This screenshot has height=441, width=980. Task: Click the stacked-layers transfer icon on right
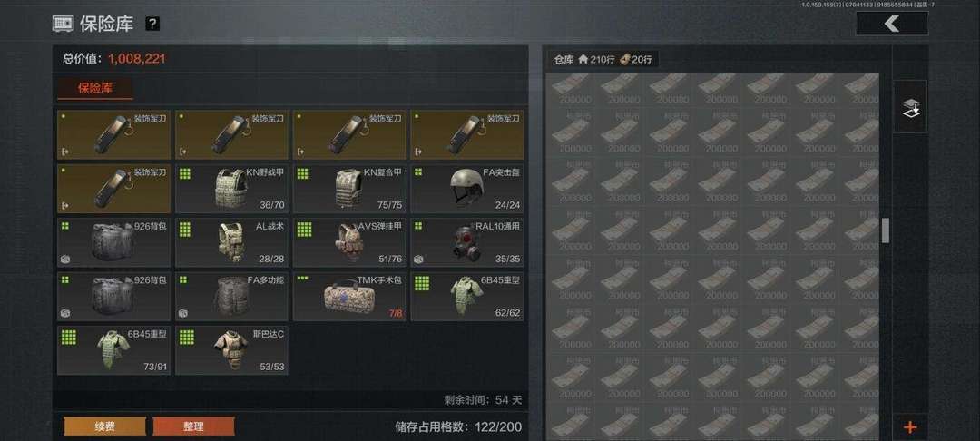coord(910,107)
